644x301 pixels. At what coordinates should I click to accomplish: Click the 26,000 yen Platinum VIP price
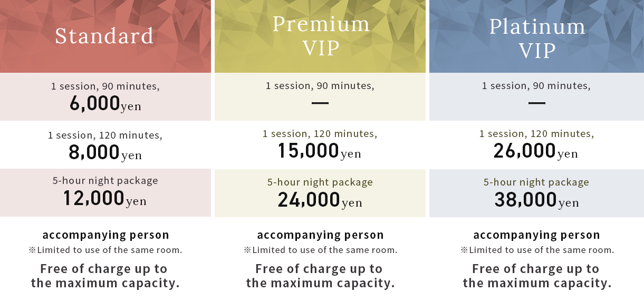pyautogui.click(x=536, y=151)
